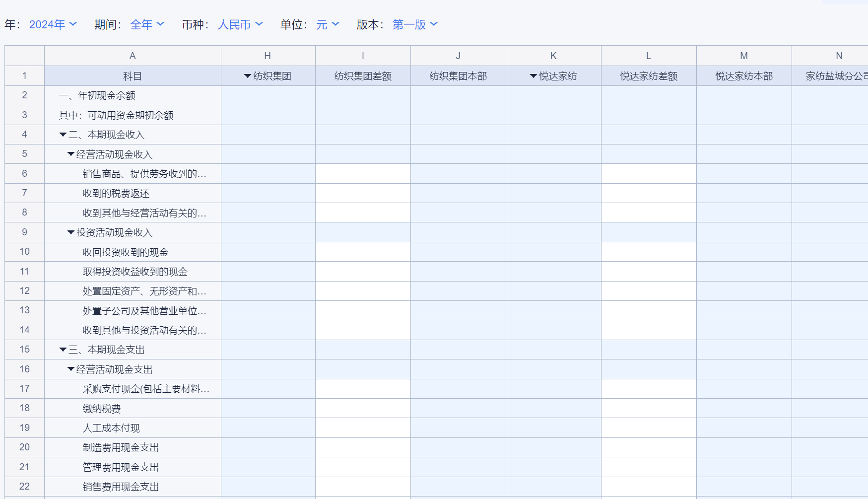868x499 pixels.
Task: Select the 人工成本付现 row label
Action: (x=111, y=428)
